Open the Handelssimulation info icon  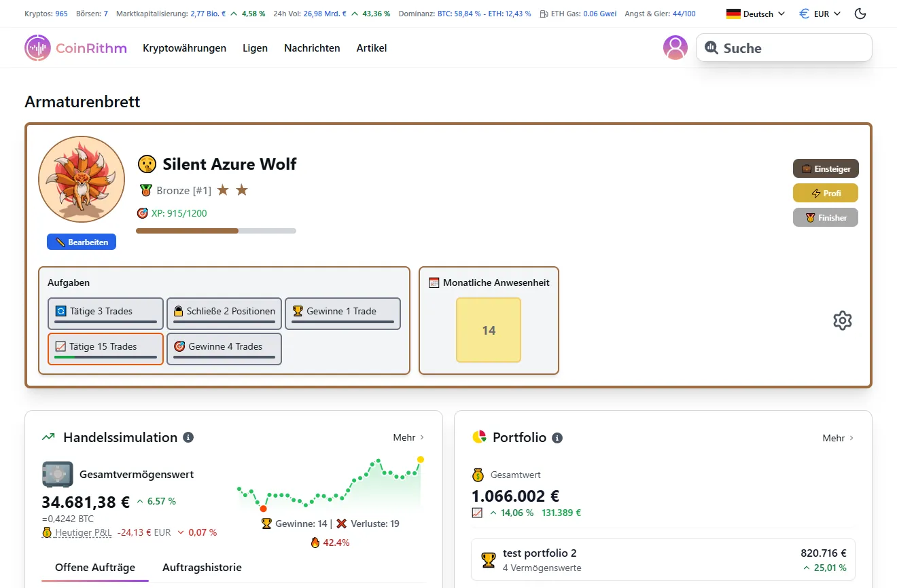(x=189, y=437)
